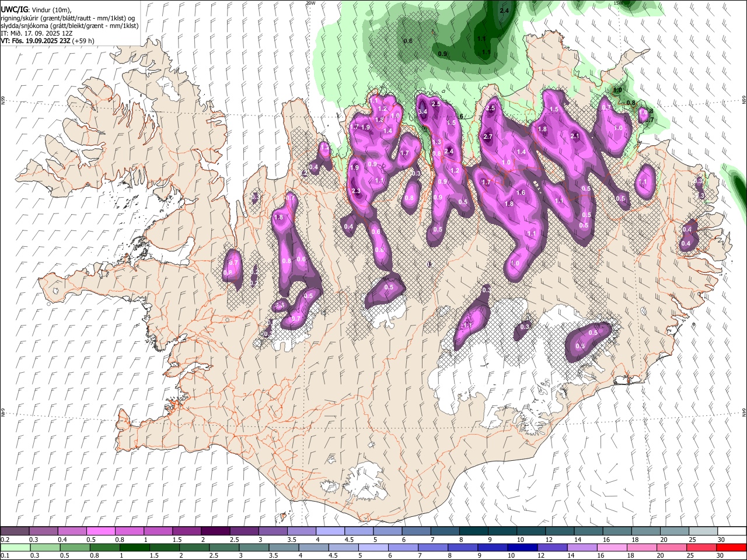Click the upper legend swatch labeled 20
The image size is (747, 560).
[x=675, y=531]
